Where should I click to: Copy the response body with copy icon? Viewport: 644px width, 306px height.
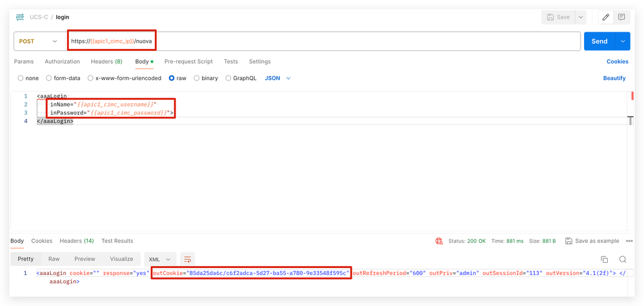(x=604, y=259)
